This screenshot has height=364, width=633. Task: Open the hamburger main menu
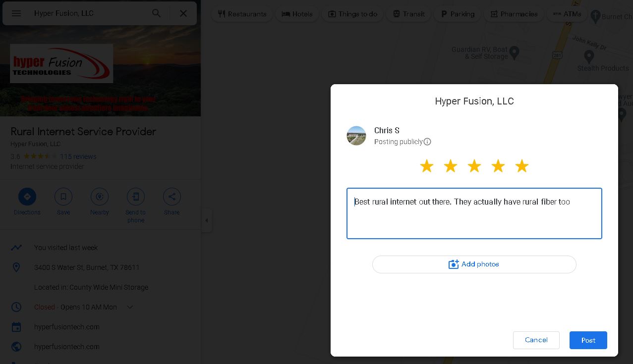click(x=16, y=13)
